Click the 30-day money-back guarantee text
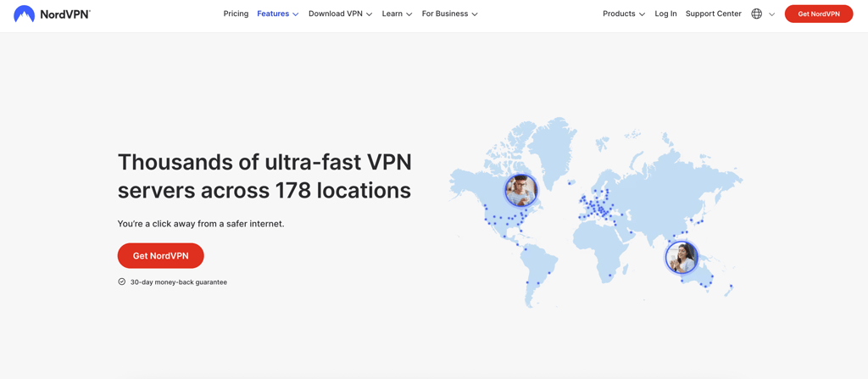The image size is (868, 379). pyautogui.click(x=179, y=282)
